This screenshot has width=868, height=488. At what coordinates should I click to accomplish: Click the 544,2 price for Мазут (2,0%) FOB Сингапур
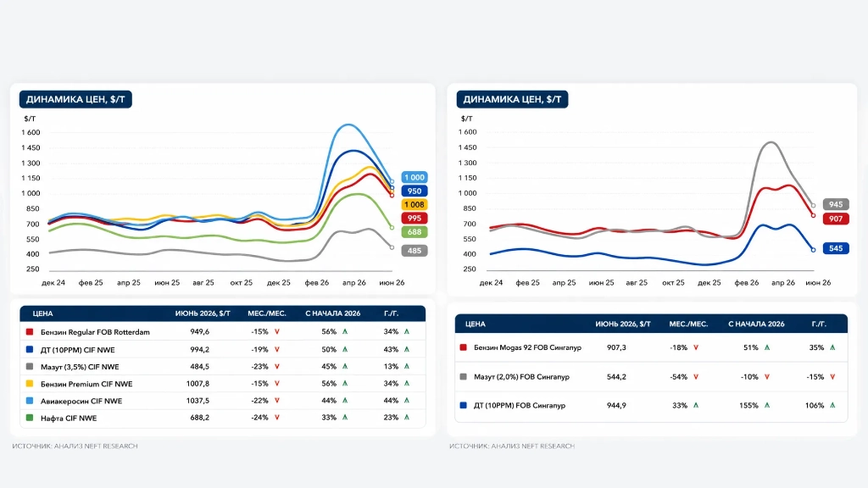[x=616, y=377]
